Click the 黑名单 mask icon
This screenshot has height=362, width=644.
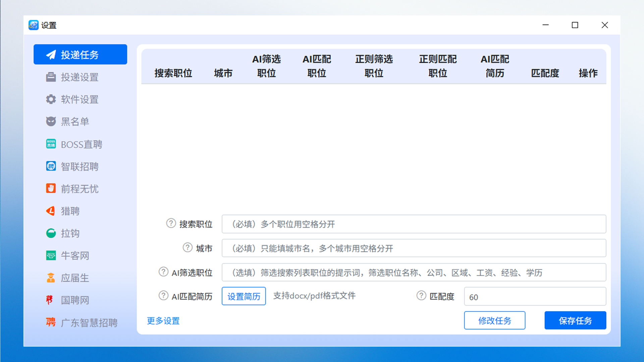click(x=51, y=121)
